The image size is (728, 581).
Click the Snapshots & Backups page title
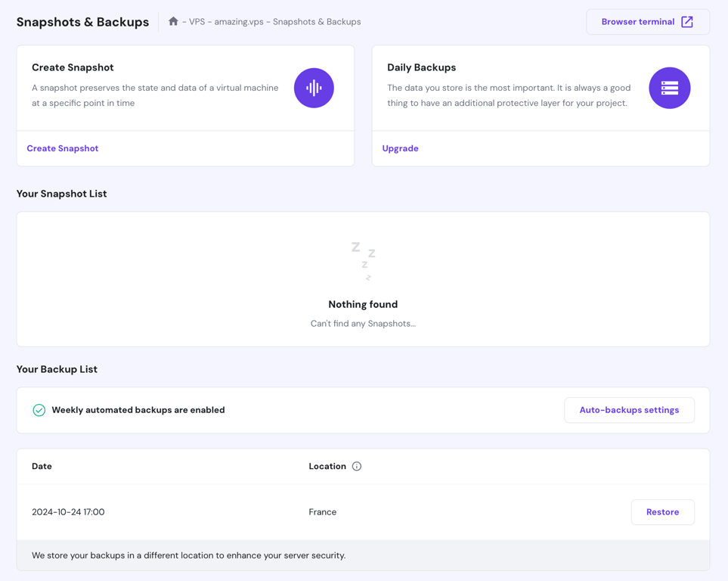tap(82, 22)
